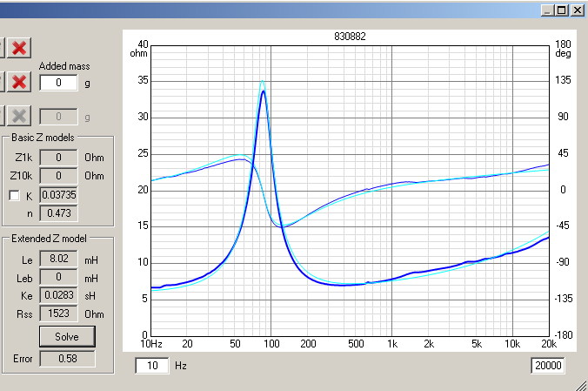Image resolution: width=588 pixels, height=391 pixels.
Task: Click the Added mass label
Action: pos(64,66)
